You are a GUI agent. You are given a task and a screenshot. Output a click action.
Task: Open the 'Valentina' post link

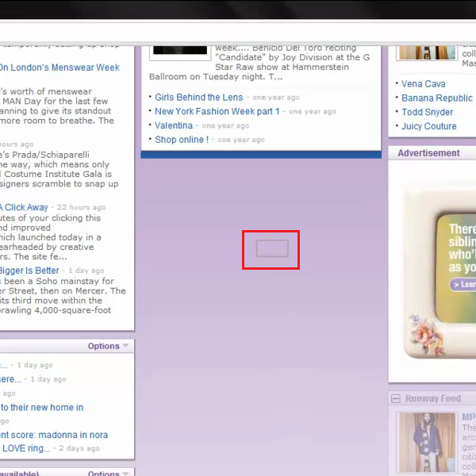174,125
